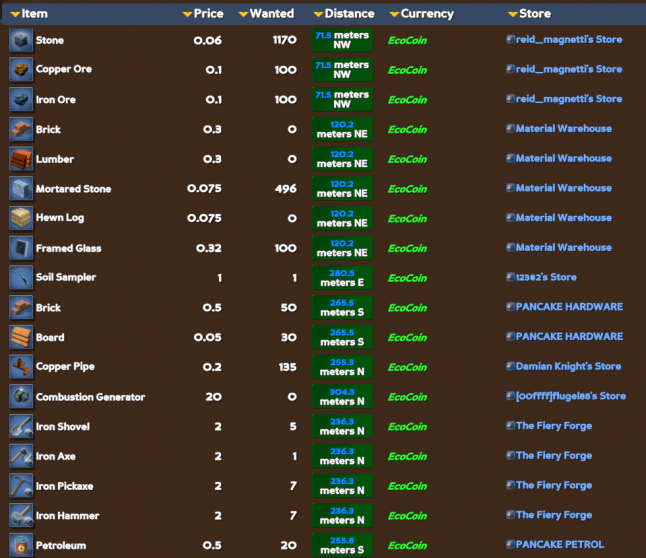This screenshot has height=558, width=646.
Task: Open Material Warehouse link for Lumber
Action: (x=563, y=158)
